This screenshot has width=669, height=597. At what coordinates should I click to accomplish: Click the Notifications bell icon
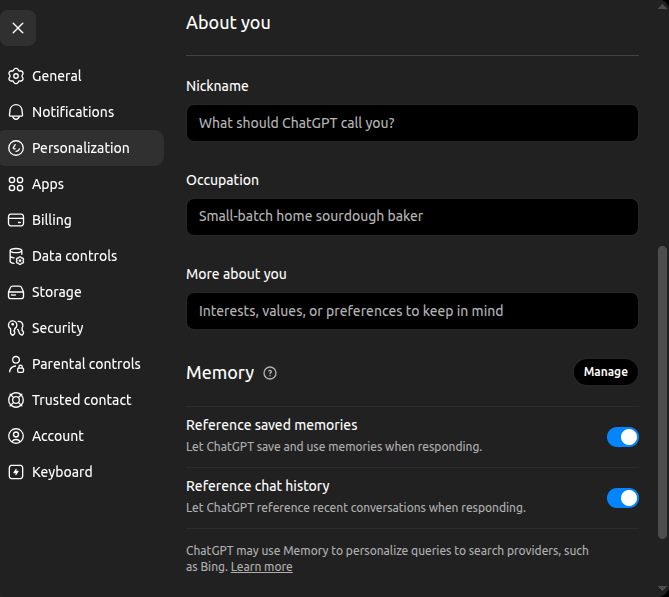tap(16, 112)
